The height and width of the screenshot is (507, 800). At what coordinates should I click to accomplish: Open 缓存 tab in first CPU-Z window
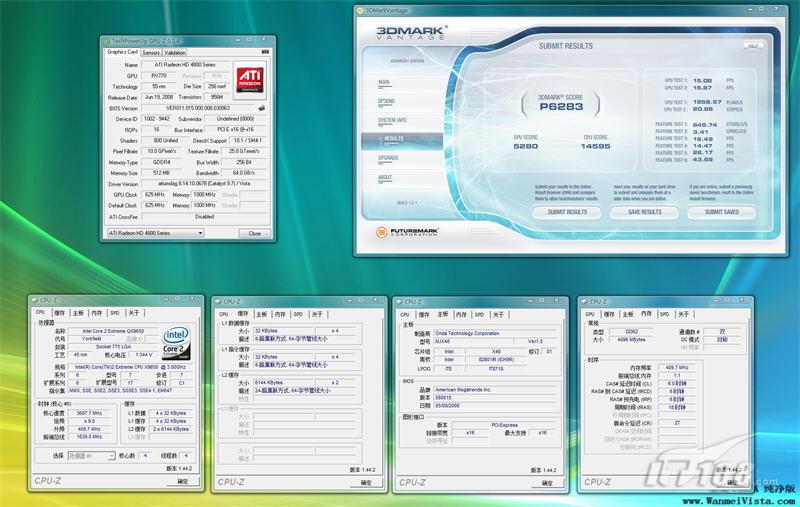pyautogui.click(x=60, y=313)
